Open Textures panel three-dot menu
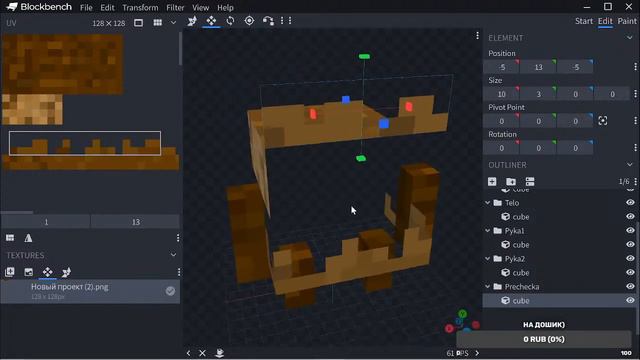This screenshot has height=360, width=640. (x=178, y=272)
